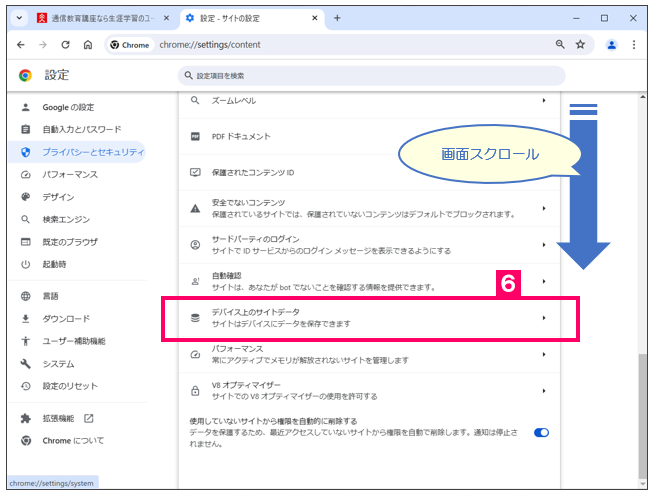Click the person icon by Google の設定
The width and height of the screenshot is (653, 494).
click(25, 107)
